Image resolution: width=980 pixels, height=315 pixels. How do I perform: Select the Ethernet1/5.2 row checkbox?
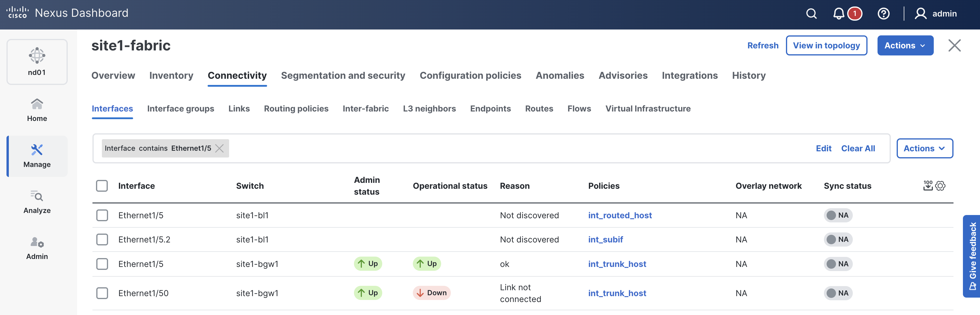coord(102,239)
